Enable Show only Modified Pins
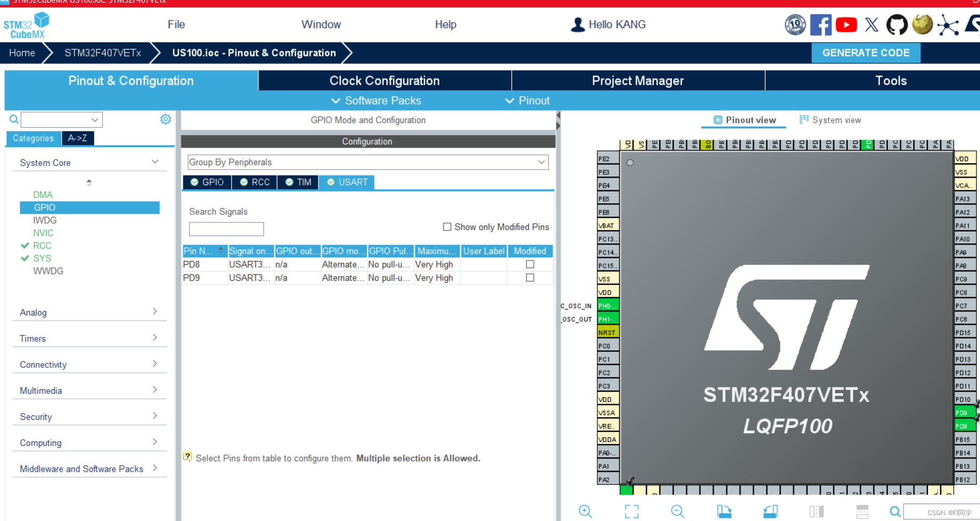 [x=447, y=227]
